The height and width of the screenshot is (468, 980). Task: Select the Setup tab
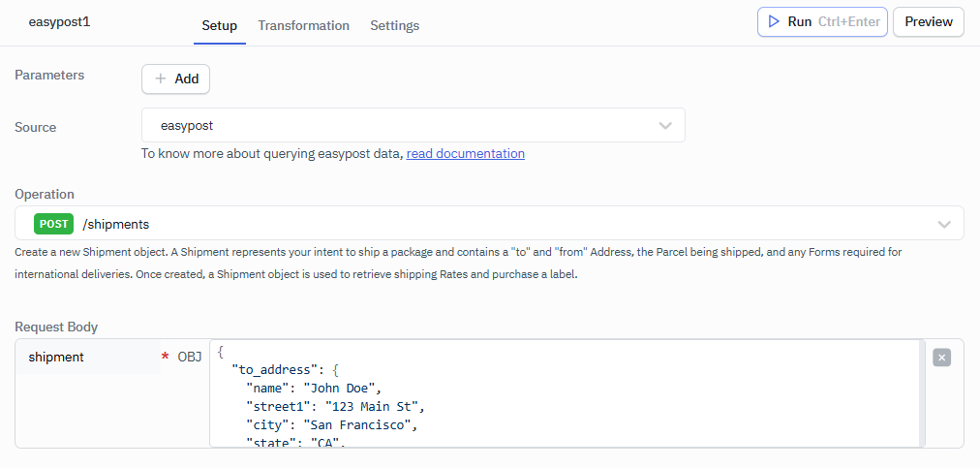coord(220,25)
